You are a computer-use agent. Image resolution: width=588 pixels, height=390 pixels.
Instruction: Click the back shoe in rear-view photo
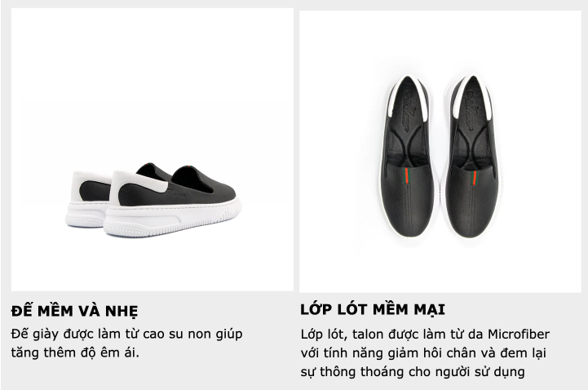(90, 199)
